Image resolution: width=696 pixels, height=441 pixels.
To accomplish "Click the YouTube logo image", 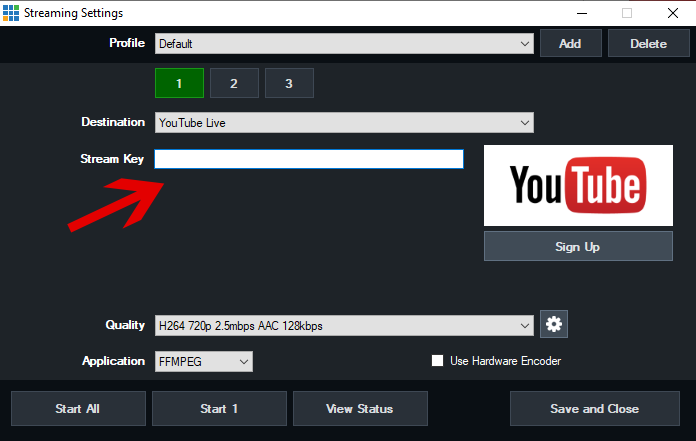I will (578, 185).
